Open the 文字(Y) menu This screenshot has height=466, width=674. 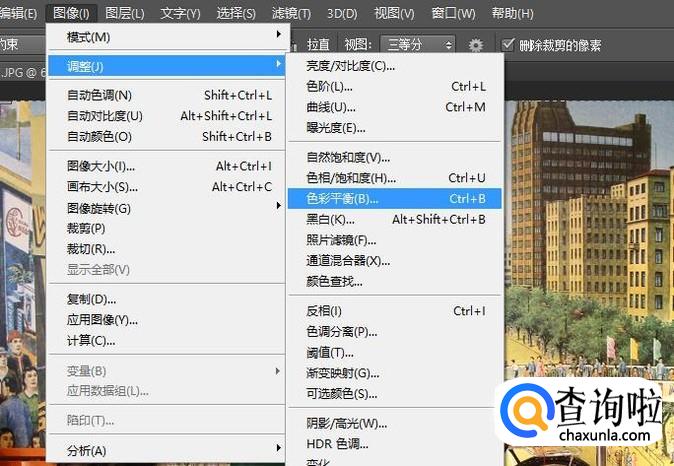[x=180, y=13]
